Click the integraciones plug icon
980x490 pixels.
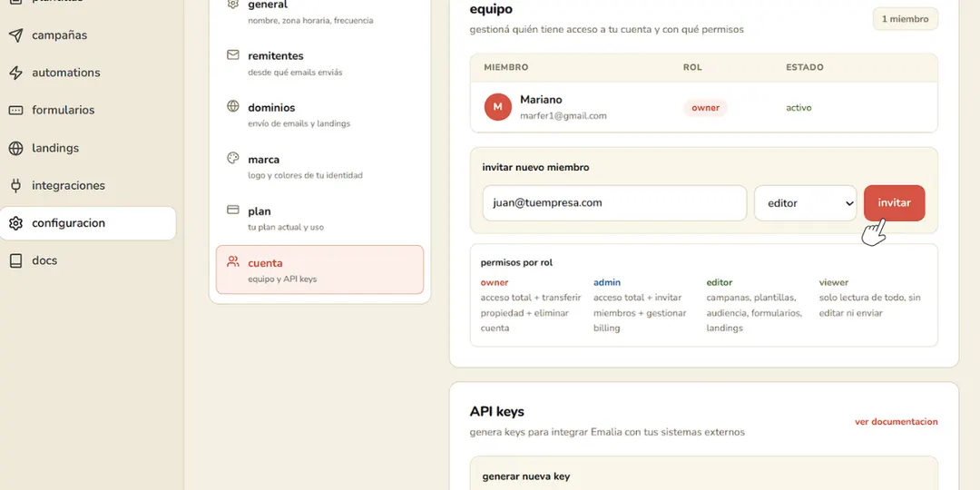15,186
